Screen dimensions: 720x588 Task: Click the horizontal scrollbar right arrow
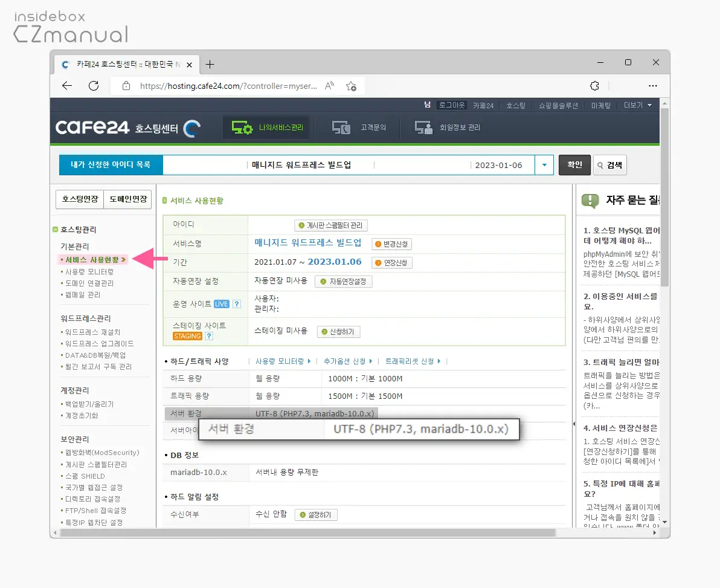coord(655,533)
